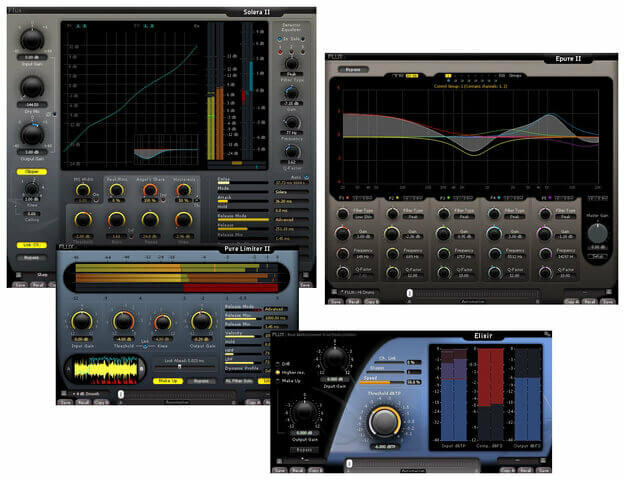Image resolution: width=625 pixels, height=480 pixels.
Task: Click the Attack slider in Solera II
Action: point(243,201)
